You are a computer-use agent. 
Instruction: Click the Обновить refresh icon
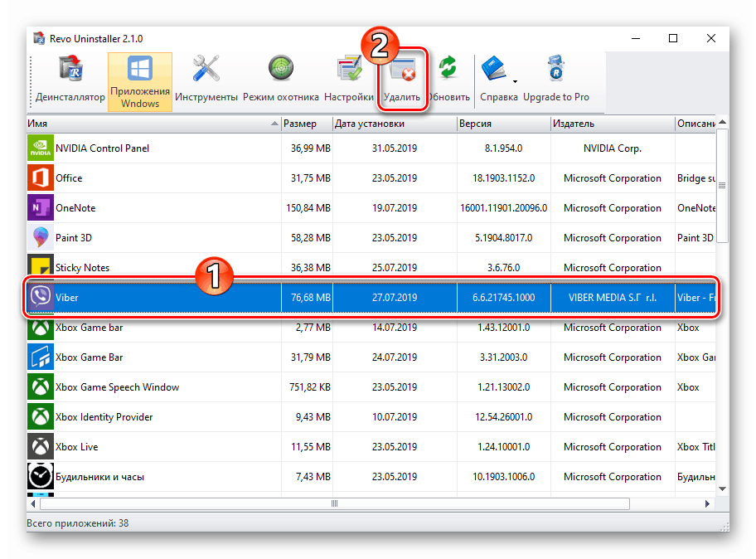(448, 80)
